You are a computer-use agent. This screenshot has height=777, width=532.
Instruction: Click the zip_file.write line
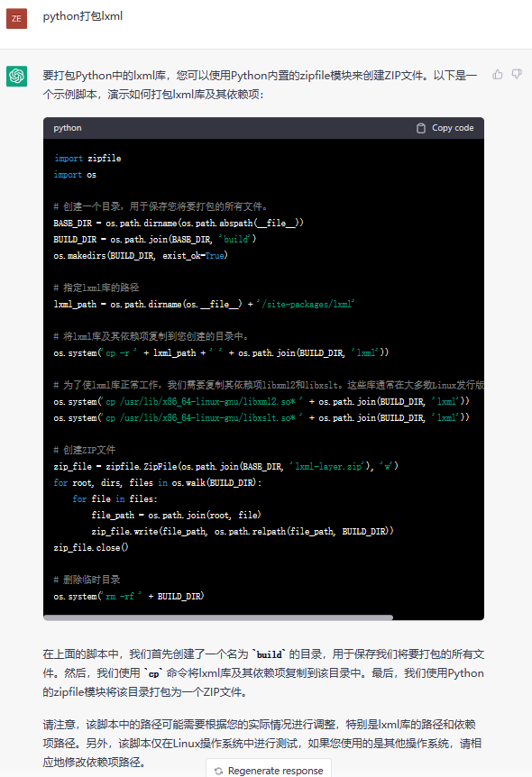pyautogui.click(x=243, y=531)
